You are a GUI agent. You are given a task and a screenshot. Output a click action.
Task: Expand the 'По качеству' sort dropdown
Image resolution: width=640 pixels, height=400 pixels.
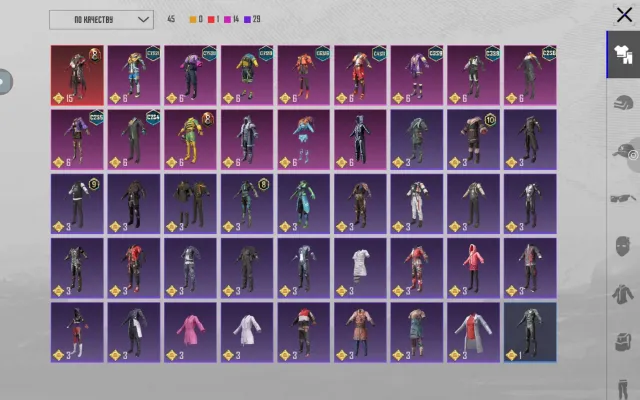(101, 20)
